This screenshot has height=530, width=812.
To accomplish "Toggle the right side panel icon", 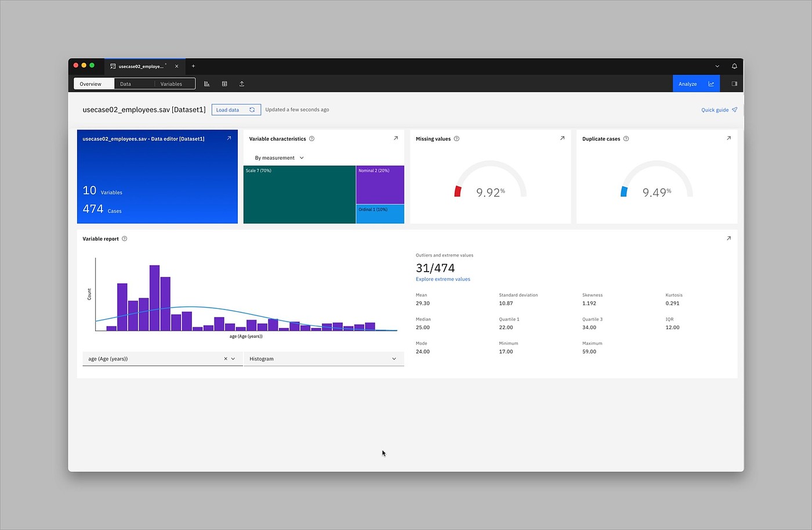I will coord(734,84).
